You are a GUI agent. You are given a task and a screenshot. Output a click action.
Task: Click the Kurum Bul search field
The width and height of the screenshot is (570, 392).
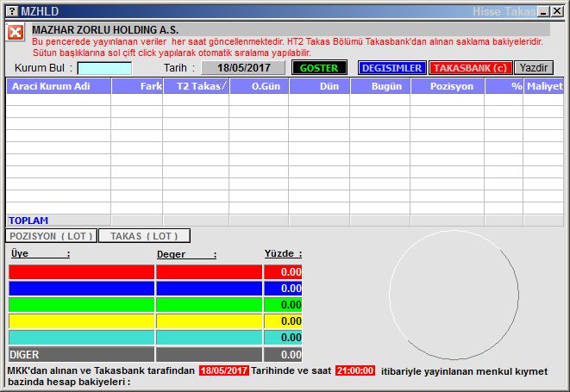(x=104, y=68)
